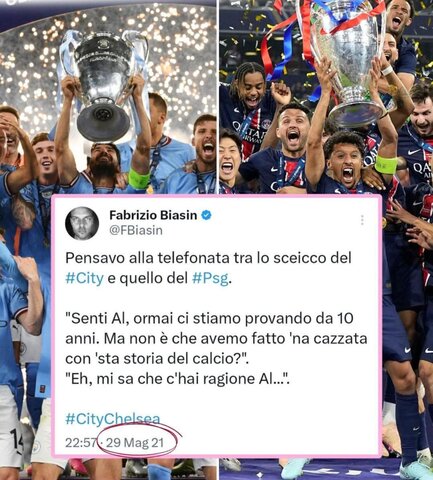
Task: Click the 22:57 tweet timestamp
Action: coord(81,443)
